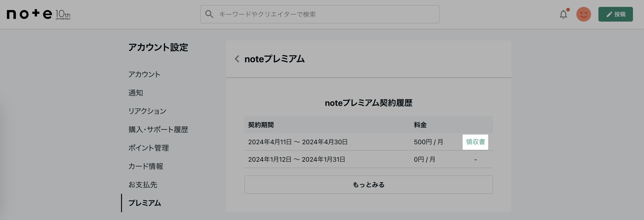This screenshot has height=220, width=644.
Task: Focus the keyword search field
Action: click(x=320, y=14)
